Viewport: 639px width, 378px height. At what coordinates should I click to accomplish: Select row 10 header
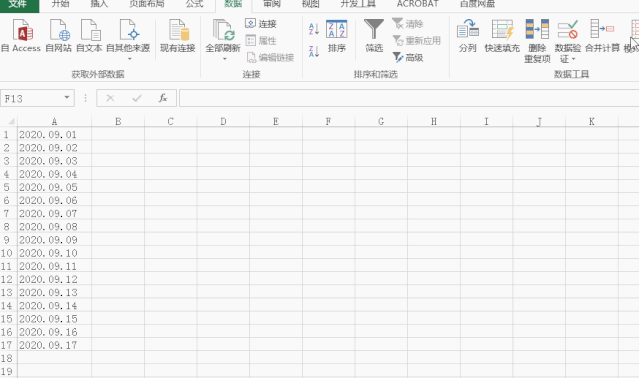[x=7, y=253]
